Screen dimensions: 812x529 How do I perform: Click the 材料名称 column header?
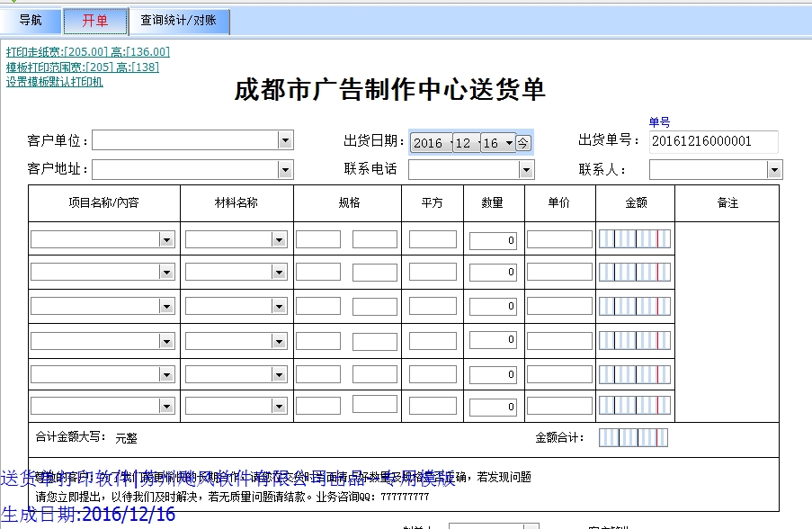click(x=236, y=202)
